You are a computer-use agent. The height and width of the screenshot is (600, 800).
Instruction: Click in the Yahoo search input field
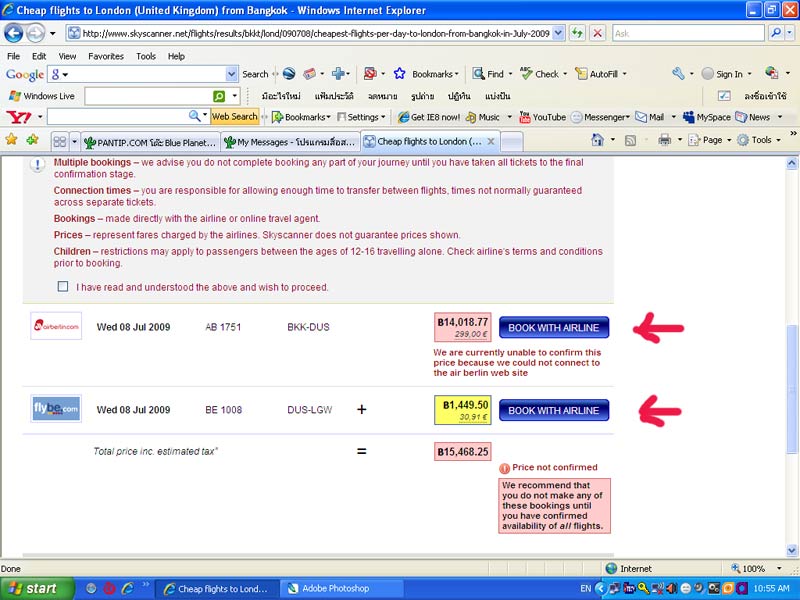tap(118, 117)
